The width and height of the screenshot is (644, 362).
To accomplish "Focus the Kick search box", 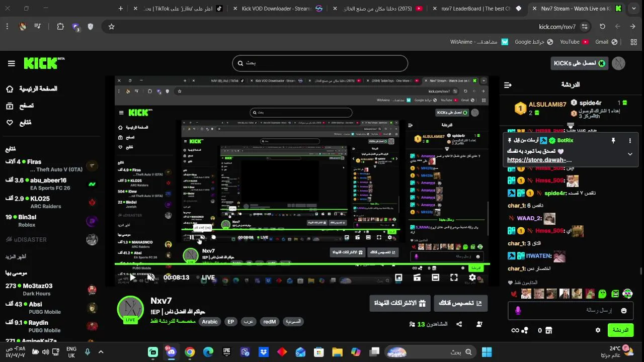I will pos(320,63).
